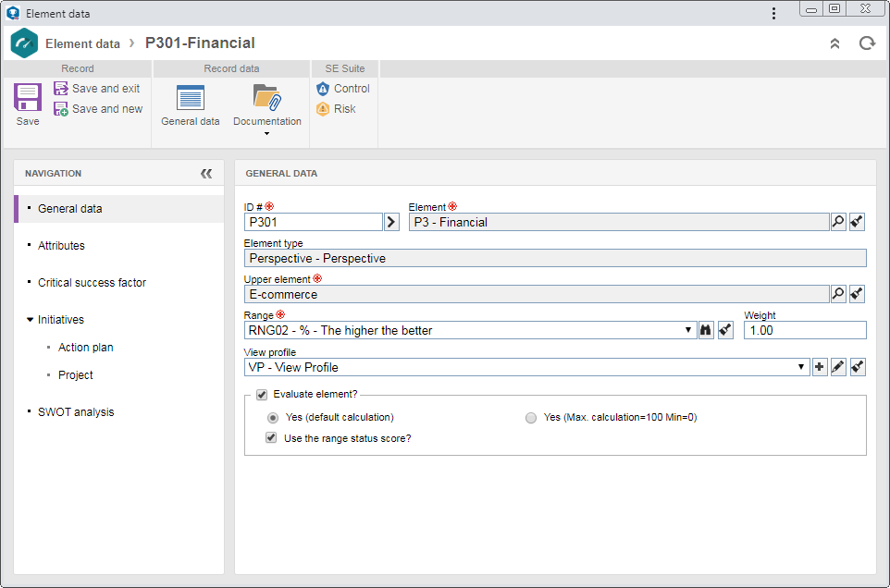Add a new View profile with plus icon
Screen dimensions: 890x588
820,367
